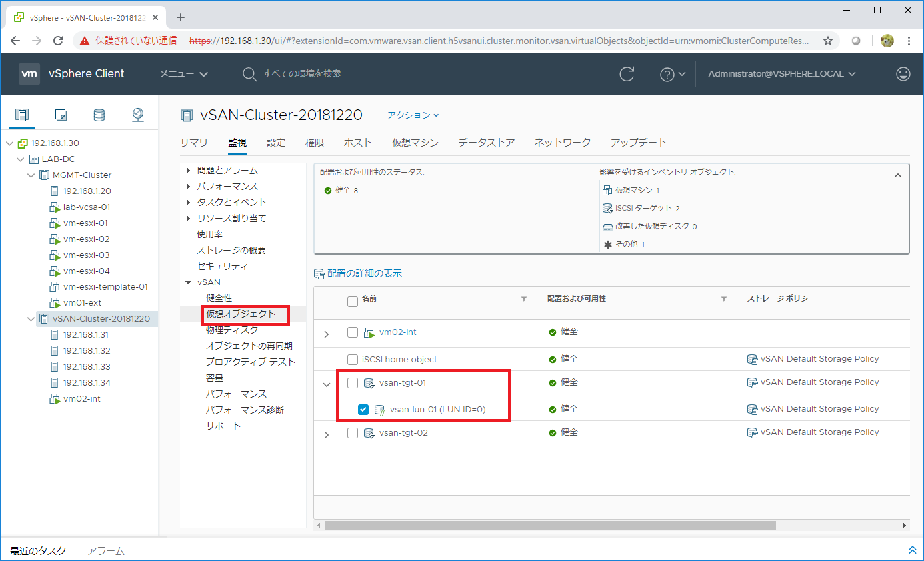
Task: Toggle the select-all checkbox in 名前 header
Action: 353,301
